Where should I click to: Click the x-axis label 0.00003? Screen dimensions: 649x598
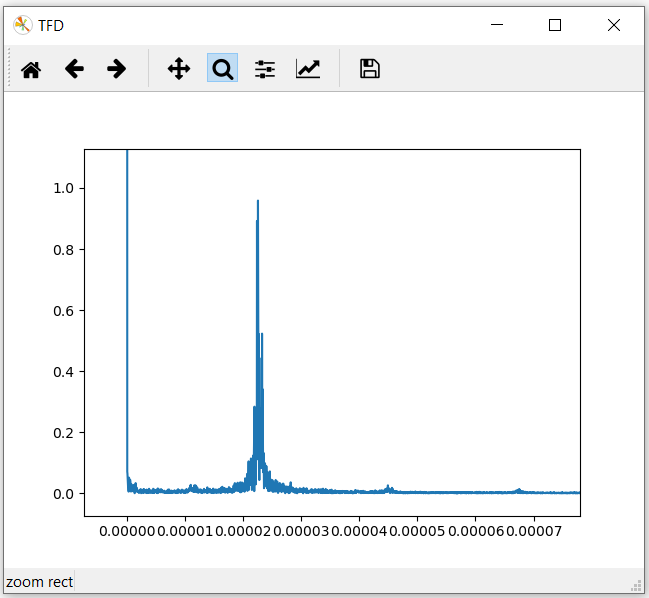[x=301, y=531]
